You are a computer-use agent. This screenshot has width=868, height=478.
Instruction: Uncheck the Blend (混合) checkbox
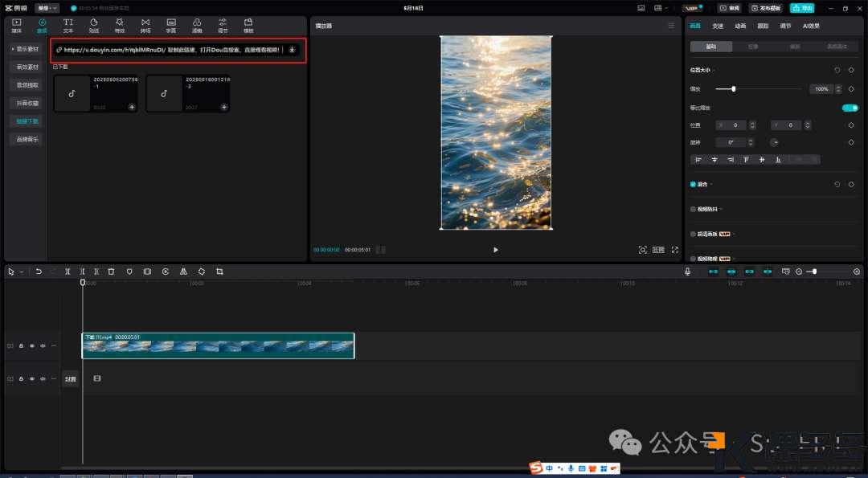tap(694, 184)
